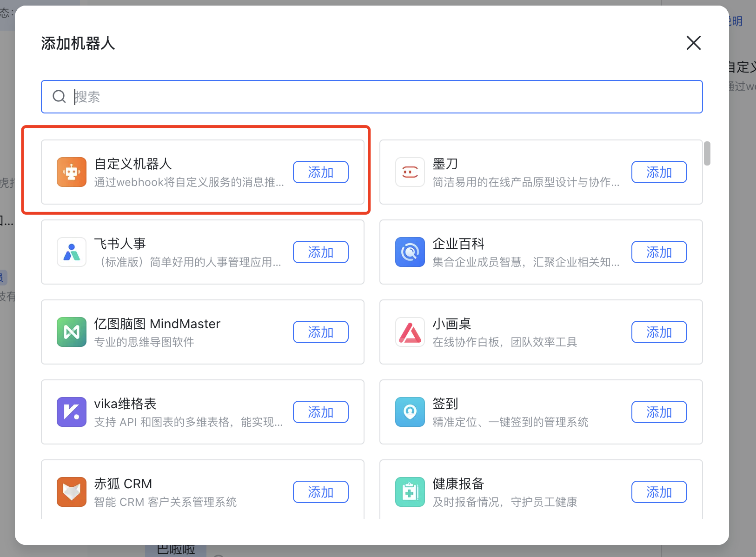The height and width of the screenshot is (557, 756).
Task: Click the 飞书人事 title text
Action: coord(120,244)
